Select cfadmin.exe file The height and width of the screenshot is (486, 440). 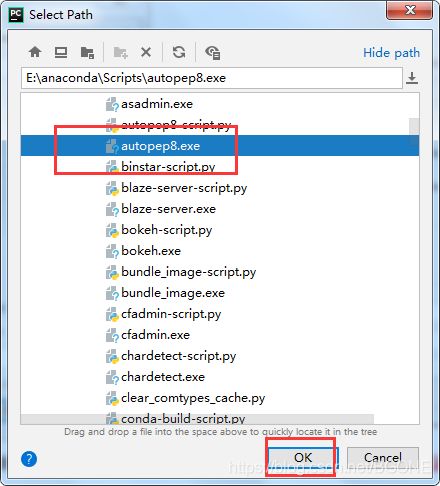pos(155,335)
